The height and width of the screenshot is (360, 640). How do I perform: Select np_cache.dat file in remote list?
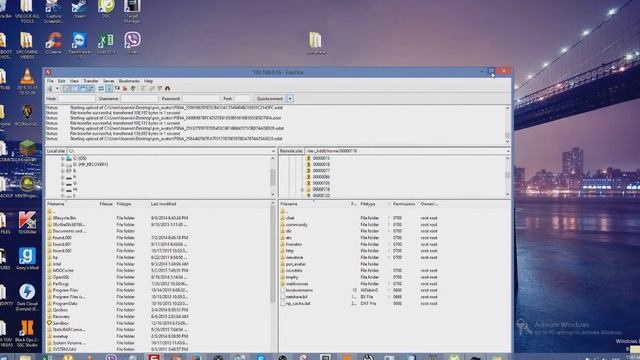(x=298, y=303)
